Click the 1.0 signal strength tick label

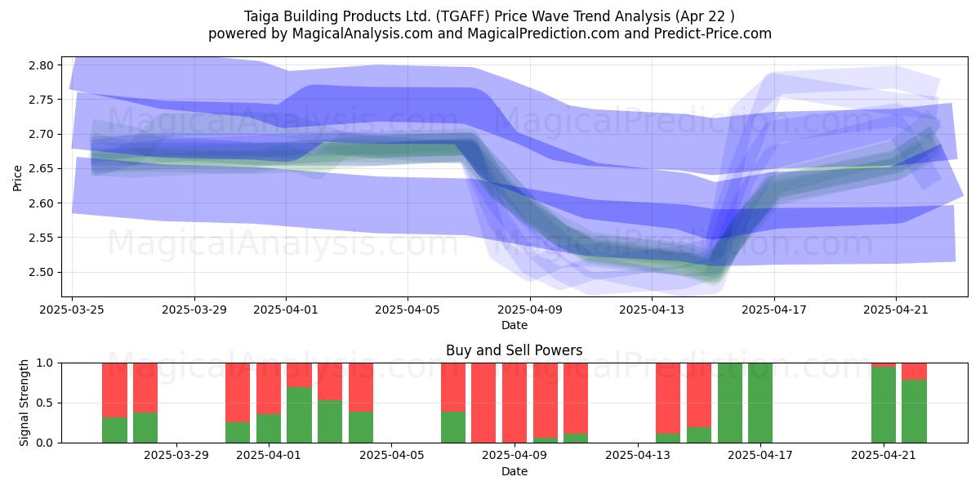tap(46, 363)
